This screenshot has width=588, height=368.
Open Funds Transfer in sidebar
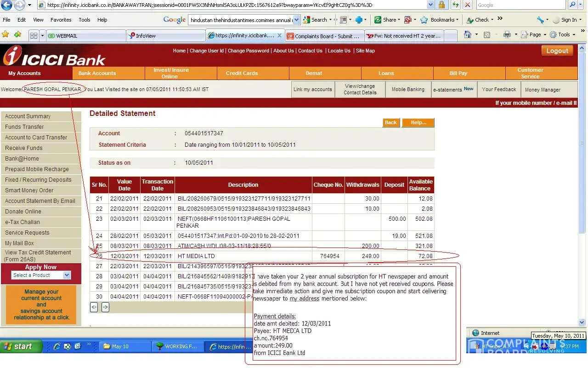click(x=24, y=127)
